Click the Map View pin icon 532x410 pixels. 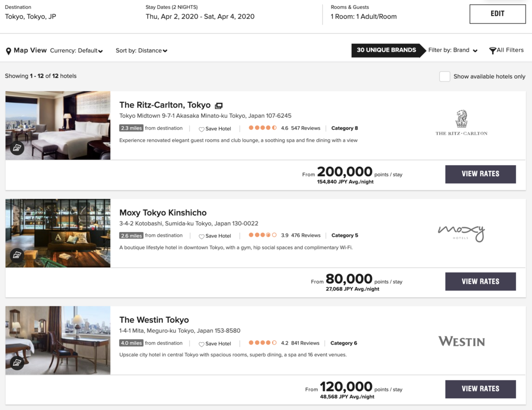tap(9, 51)
